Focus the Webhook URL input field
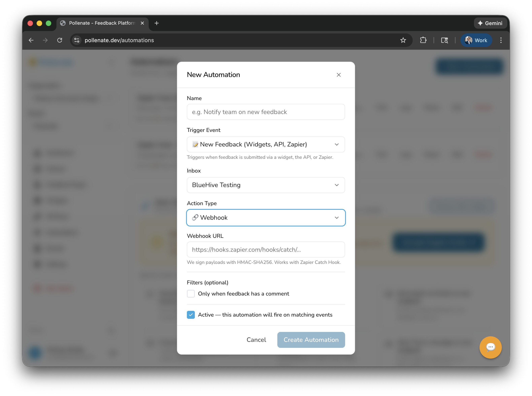The width and height of the screenshot is (532, 396). click(x=266, y=250)
